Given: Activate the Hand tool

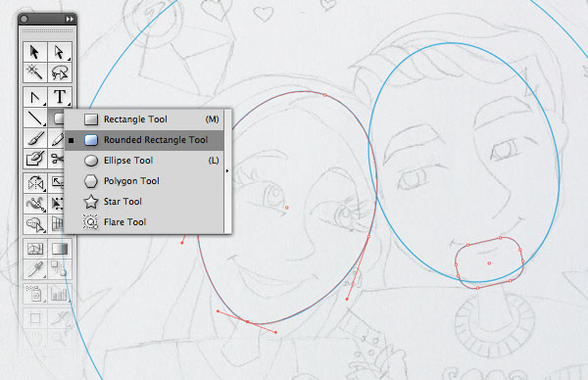Looking at the screenshot, I should point(35,339).
